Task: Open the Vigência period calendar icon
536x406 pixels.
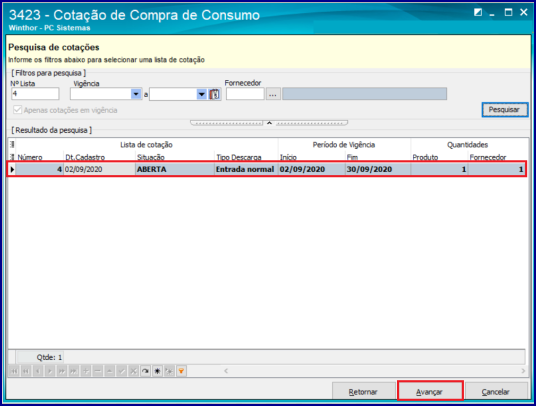Action: click(214, 94)
